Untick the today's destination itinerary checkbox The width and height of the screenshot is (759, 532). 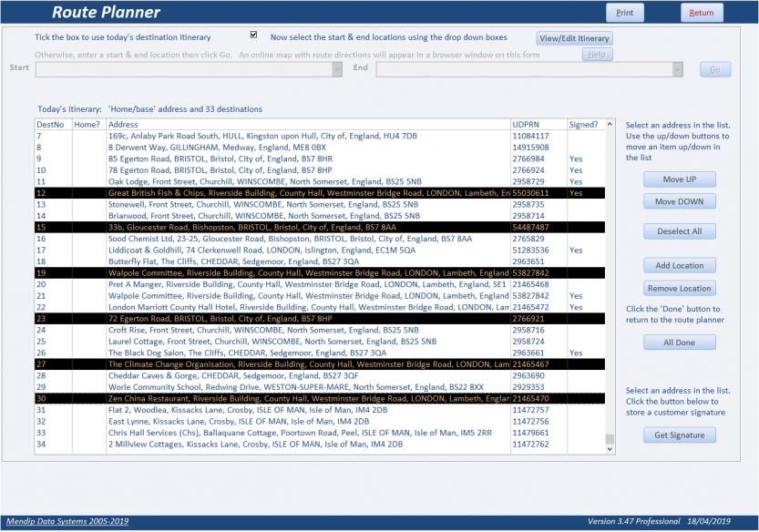click(253, 35)
